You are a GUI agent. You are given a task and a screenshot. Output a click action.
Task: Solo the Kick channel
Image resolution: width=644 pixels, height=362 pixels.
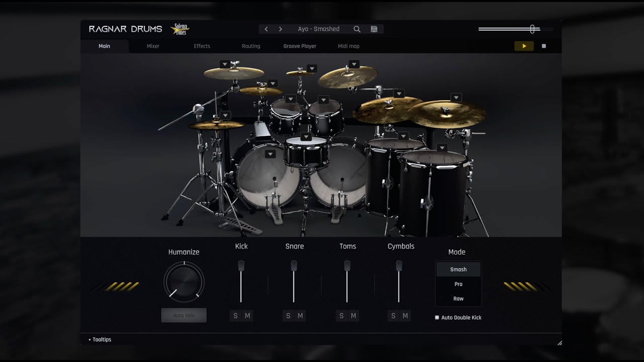[235, 316]
